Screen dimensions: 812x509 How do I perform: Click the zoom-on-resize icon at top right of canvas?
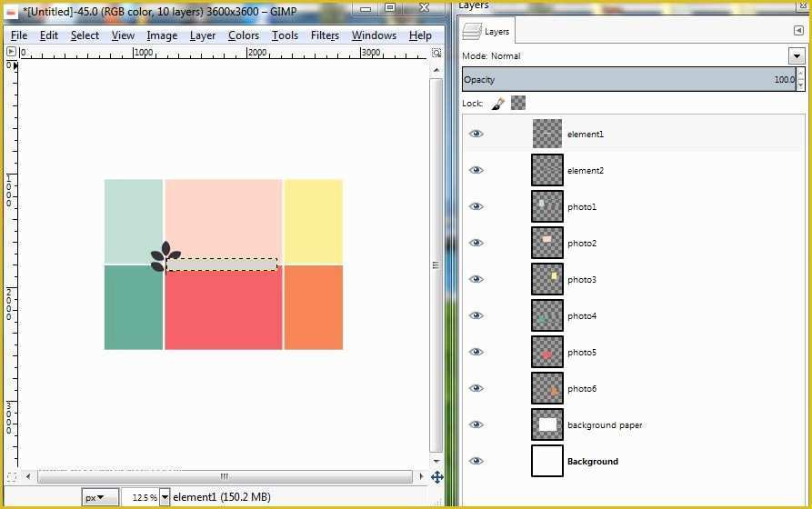pyautogui.click(x=436, y=53)
